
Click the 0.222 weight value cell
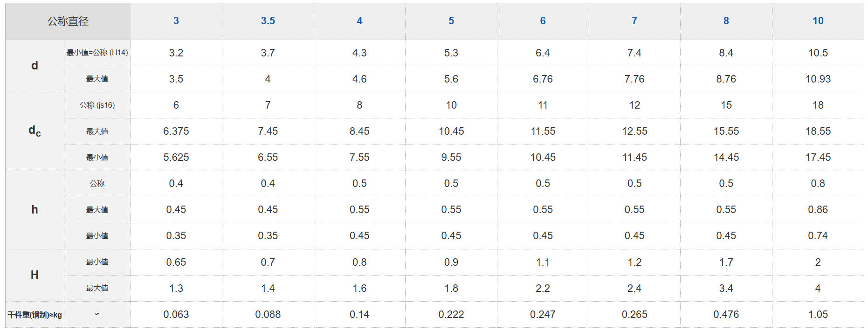451,315
